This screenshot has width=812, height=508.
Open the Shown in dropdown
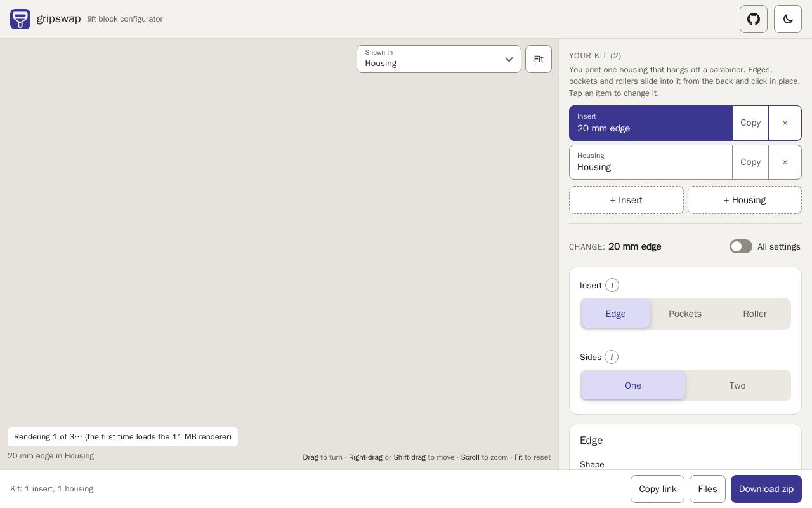pos(439,59)
